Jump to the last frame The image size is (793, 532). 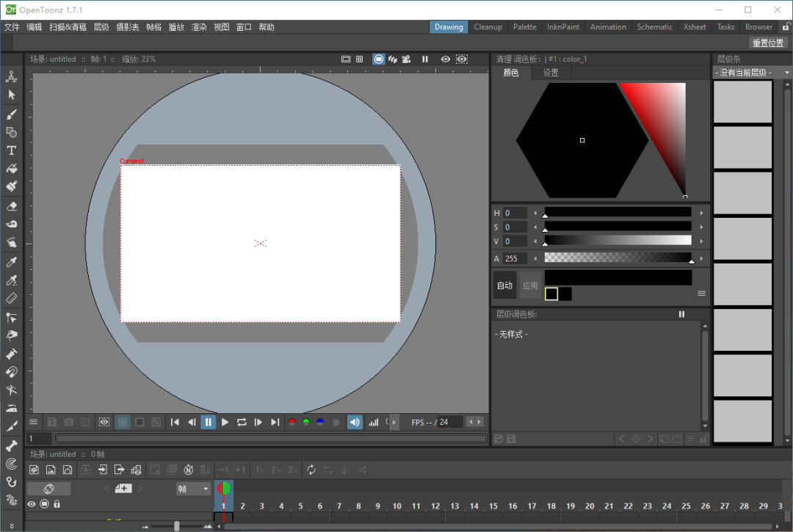pos(275,423)
